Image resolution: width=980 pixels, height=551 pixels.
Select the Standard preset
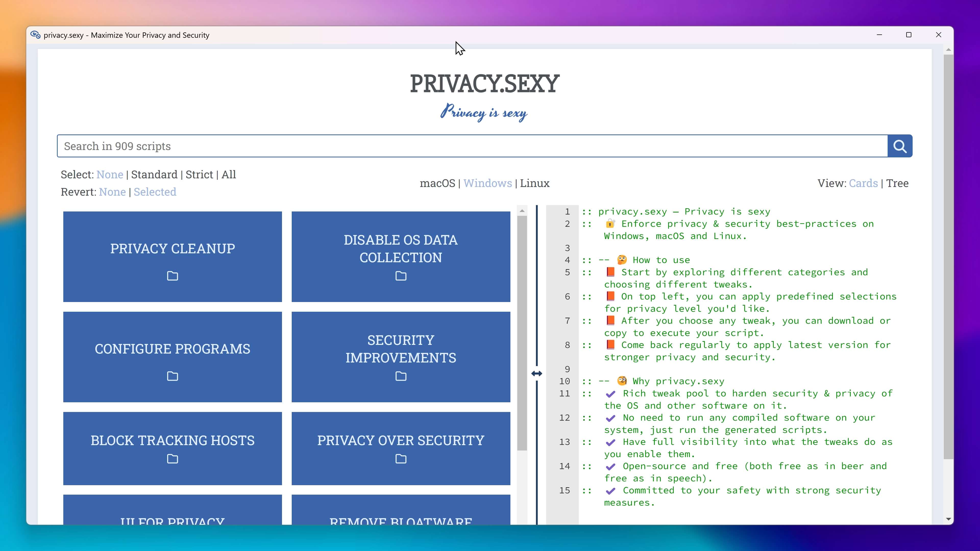click(154, 174)
